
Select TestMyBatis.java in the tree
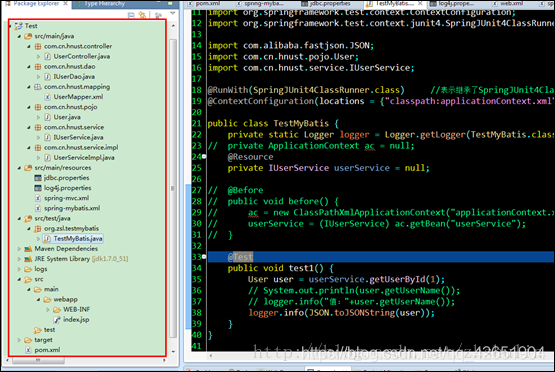coord(78,239)
